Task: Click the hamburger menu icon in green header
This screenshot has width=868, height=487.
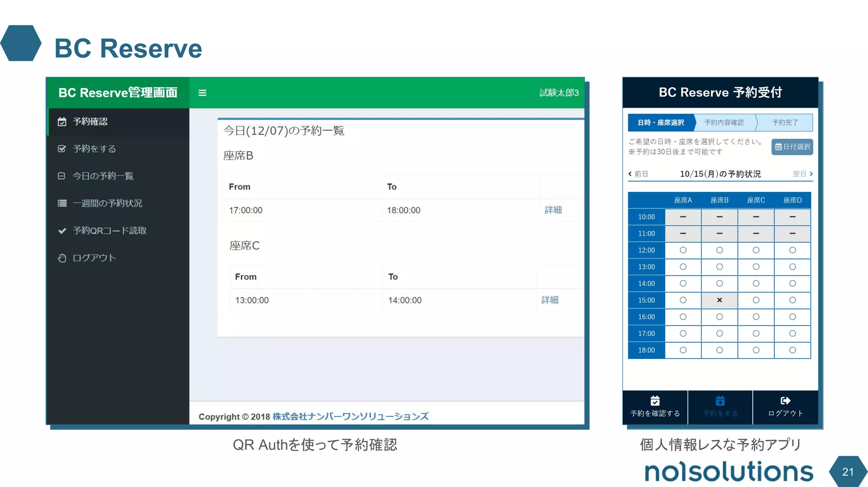Action: pos(202,93)
